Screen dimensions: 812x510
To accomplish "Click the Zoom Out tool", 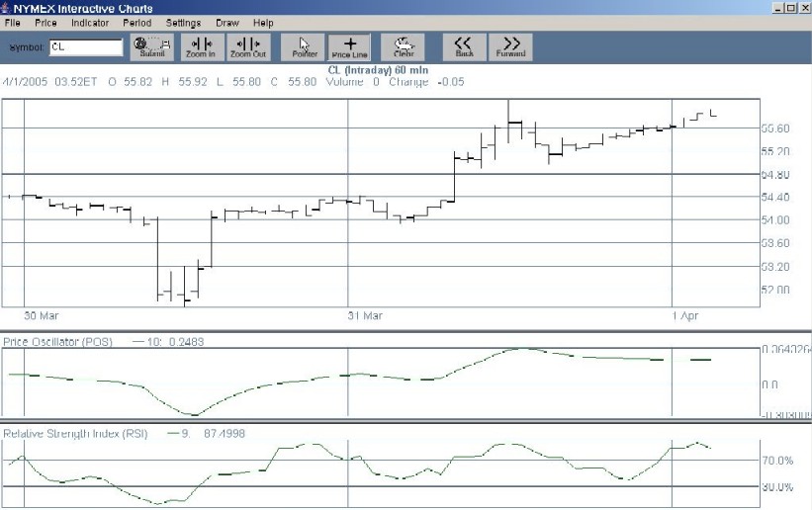I will click(248, 46).
